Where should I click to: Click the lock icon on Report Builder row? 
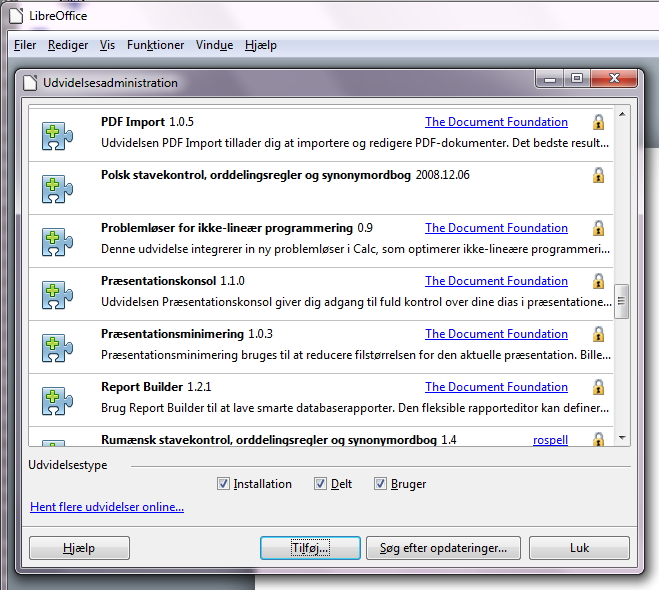598,387
